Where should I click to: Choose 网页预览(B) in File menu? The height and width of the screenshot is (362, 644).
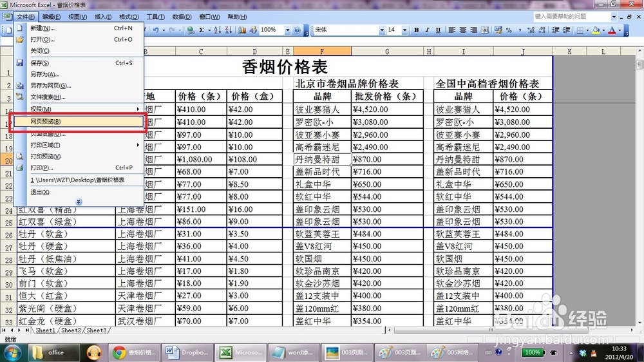click(79, 122)
